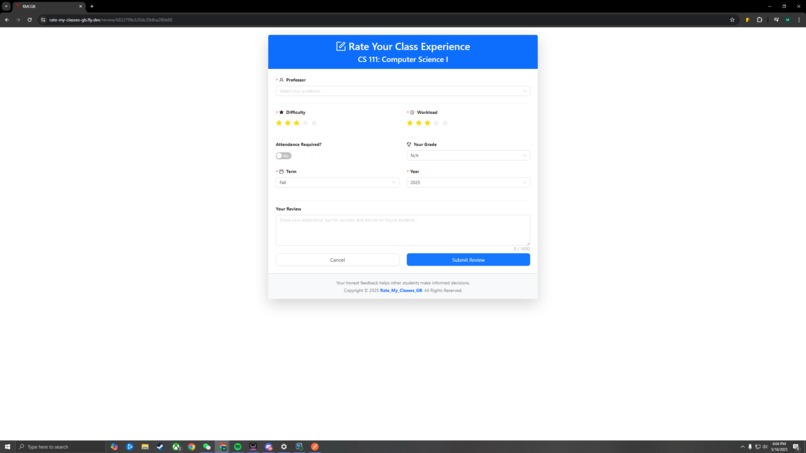The width and height of the screenshot is (806, 453).
Task: Set Difficulty to five stars
Action: pos(314,123)
